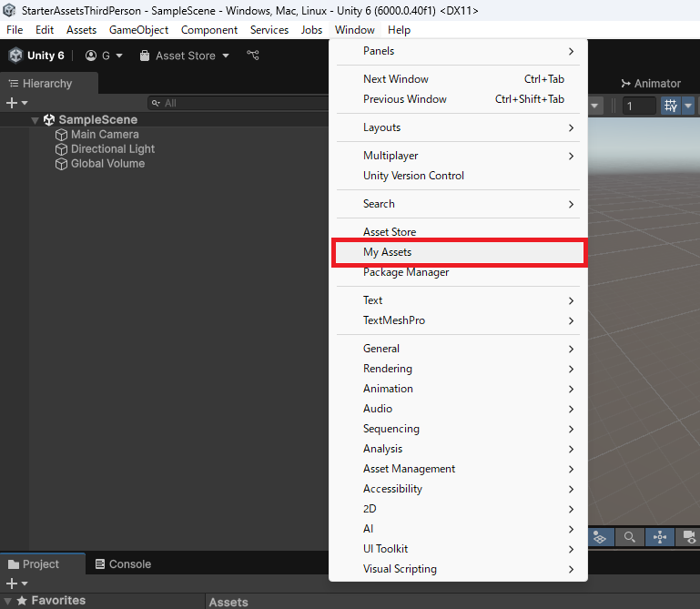700x609 pixels.
Task: Select Directional Light object
Action: point(113,149)
